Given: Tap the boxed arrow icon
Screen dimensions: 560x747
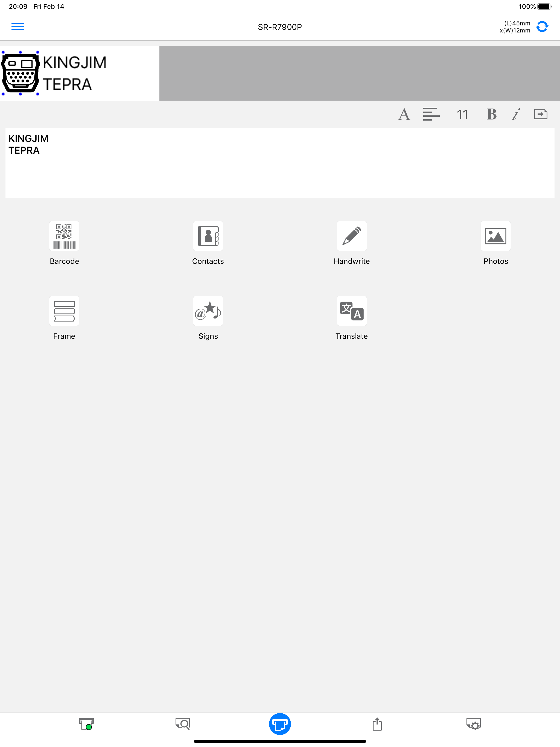Looking at the screenshot, I should pyautogui.click(x=540, y=115).
